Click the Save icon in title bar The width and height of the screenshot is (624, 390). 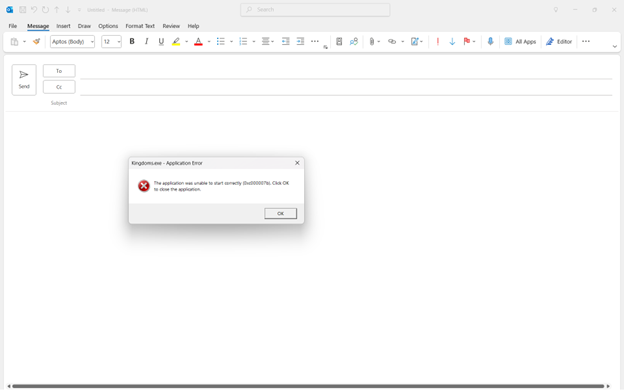(23, 10)
